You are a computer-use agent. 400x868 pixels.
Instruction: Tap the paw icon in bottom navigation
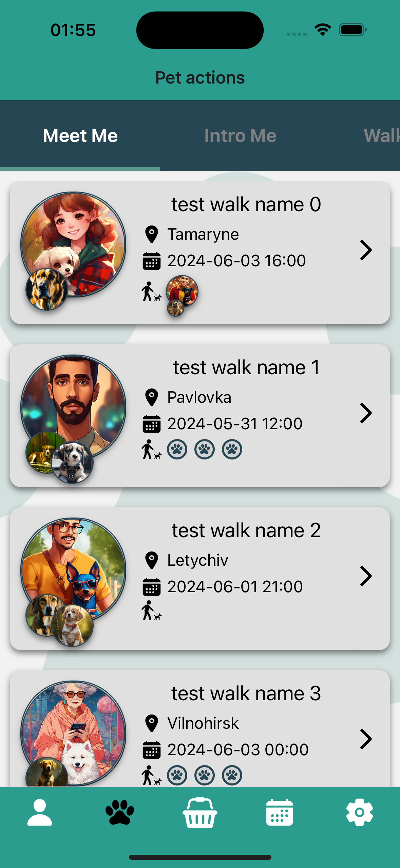(x=120, y=812)
